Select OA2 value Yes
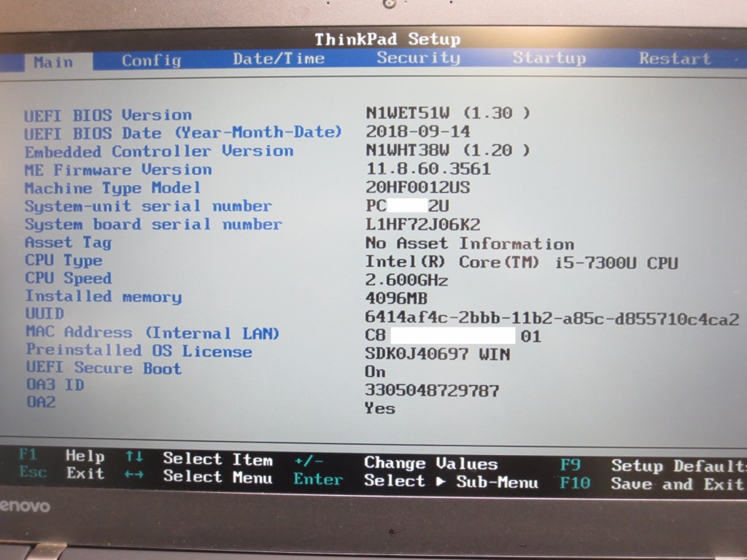This screenshot has height=560, width=747. coord(379,408)
